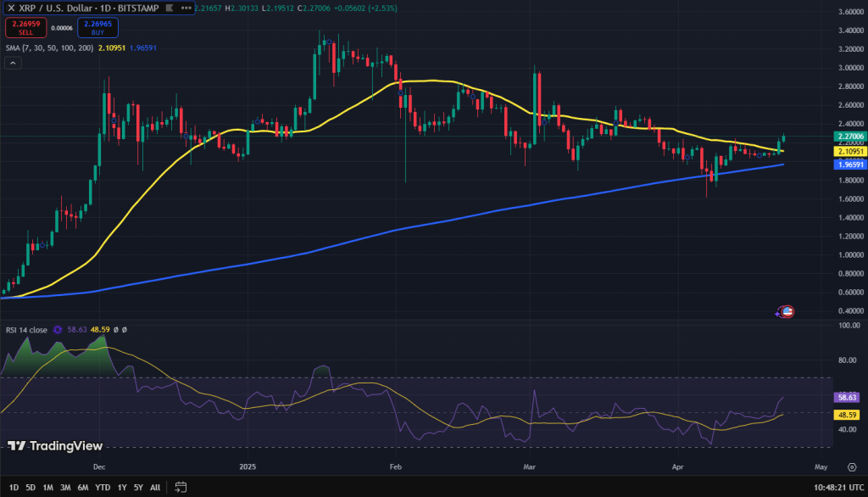Select the 1M time range
Viewport: 868px width, 497px height.
click(48, 488)
